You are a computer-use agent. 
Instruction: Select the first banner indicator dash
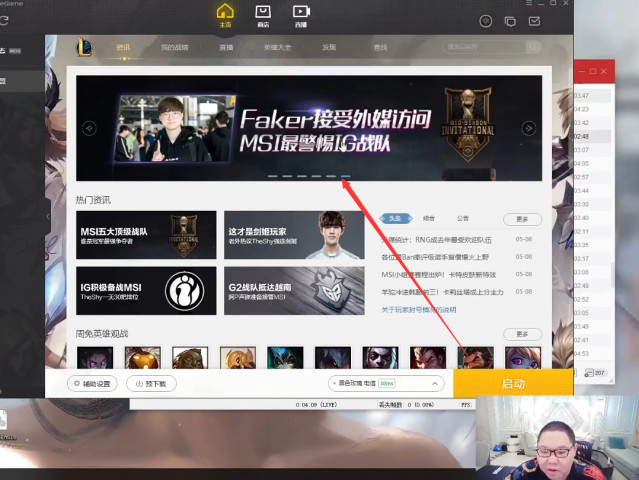tap(273, 176)
